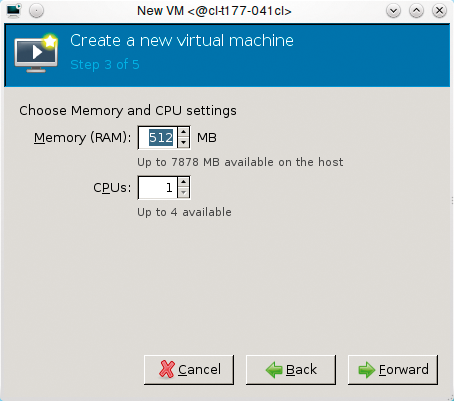Screen dimensions: 454x401
Task: Decrease Memory (RAM) with the down arrow
Action: point(183,143)
